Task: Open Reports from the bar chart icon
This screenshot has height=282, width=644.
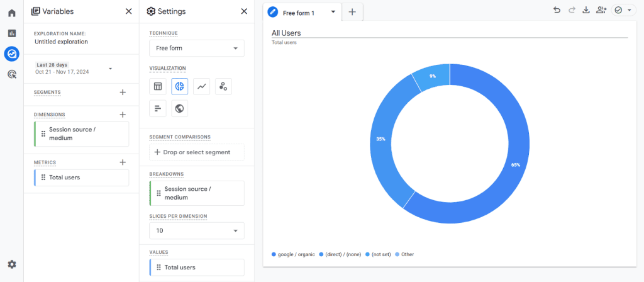Action: pos(11,33)
